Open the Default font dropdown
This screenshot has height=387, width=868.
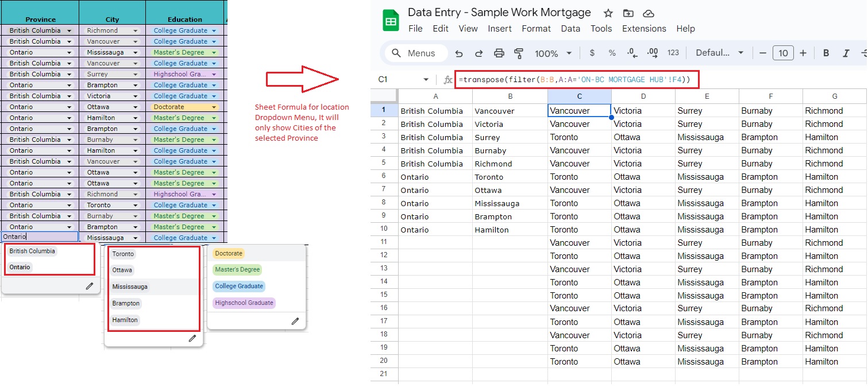(x=720, y=53)
